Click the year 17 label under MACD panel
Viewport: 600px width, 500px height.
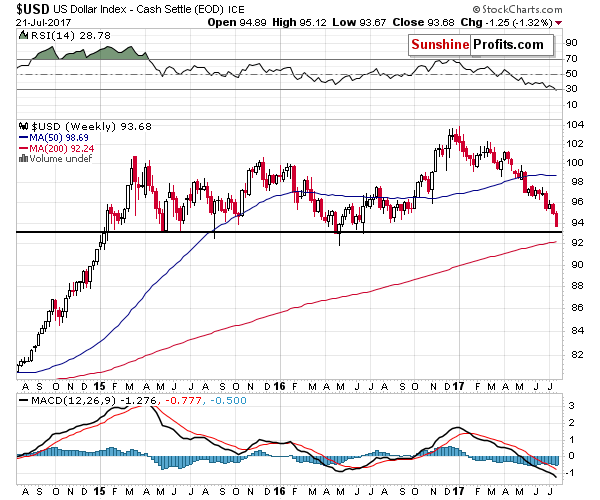pyautogui.click(x=458, y=491)
